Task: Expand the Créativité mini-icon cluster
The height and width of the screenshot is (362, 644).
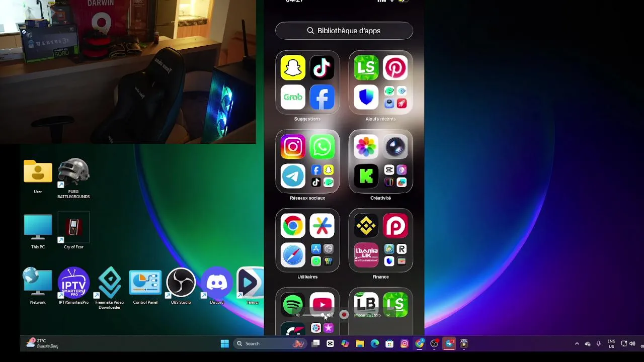Action: [395, 176]
